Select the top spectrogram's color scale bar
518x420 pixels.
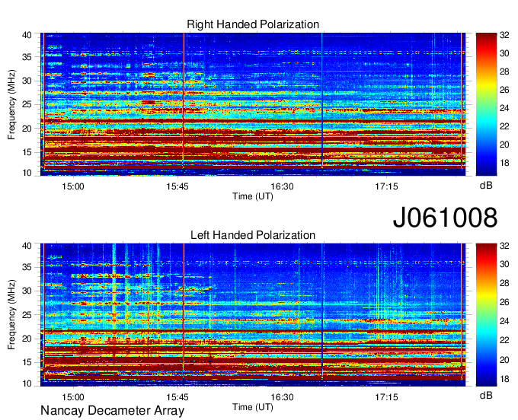click(x=486, y=104)
